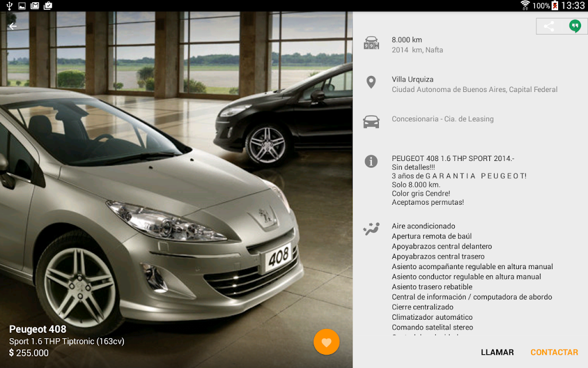
Task: Open Hangouts chat icon
Action: pos(575,26)
